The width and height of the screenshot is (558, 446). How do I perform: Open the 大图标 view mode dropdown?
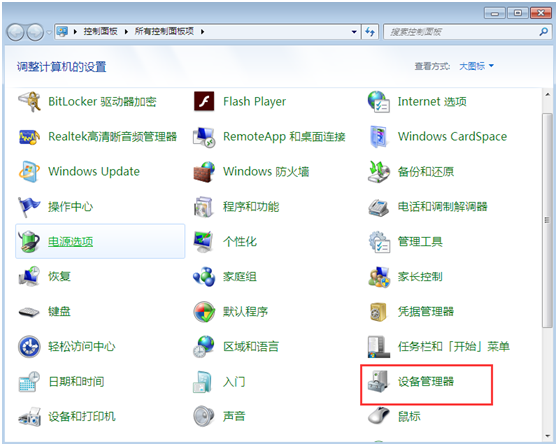pos(476,66)
